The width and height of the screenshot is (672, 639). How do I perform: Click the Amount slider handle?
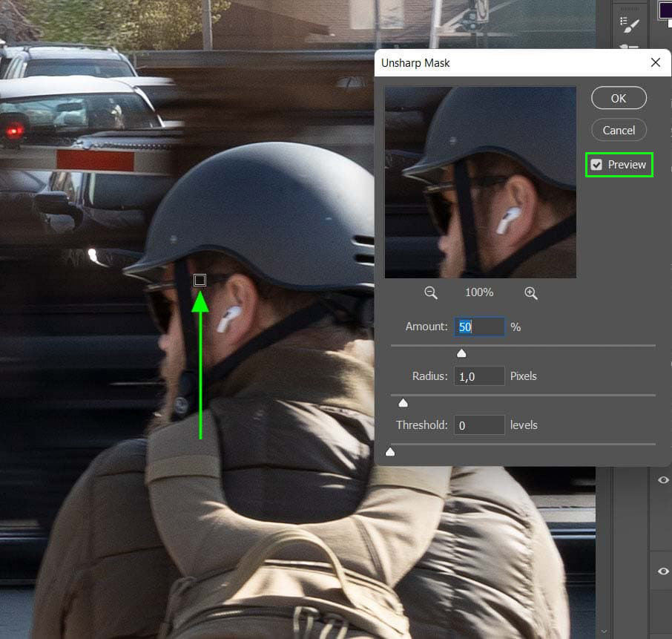click(x=461, y=353)
